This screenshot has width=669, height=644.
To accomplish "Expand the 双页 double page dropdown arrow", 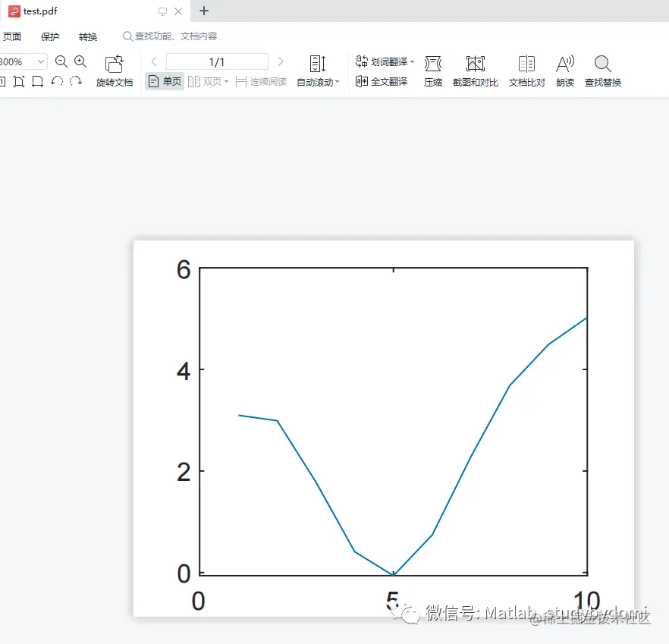I will (226, 81).
